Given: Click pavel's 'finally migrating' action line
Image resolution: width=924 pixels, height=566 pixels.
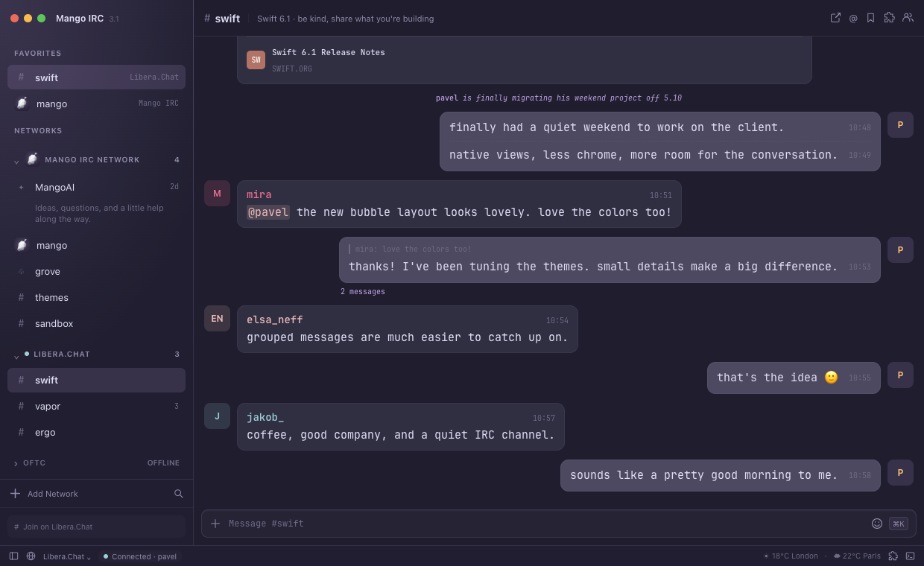Looking at the screenshot, I should click(x=559, y=98).
